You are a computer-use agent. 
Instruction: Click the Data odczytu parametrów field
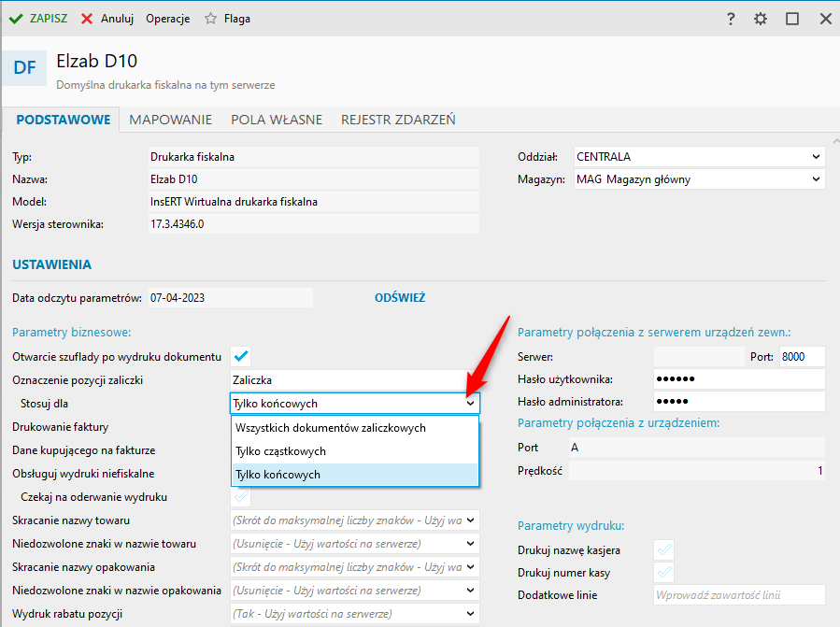coord(231,298)
